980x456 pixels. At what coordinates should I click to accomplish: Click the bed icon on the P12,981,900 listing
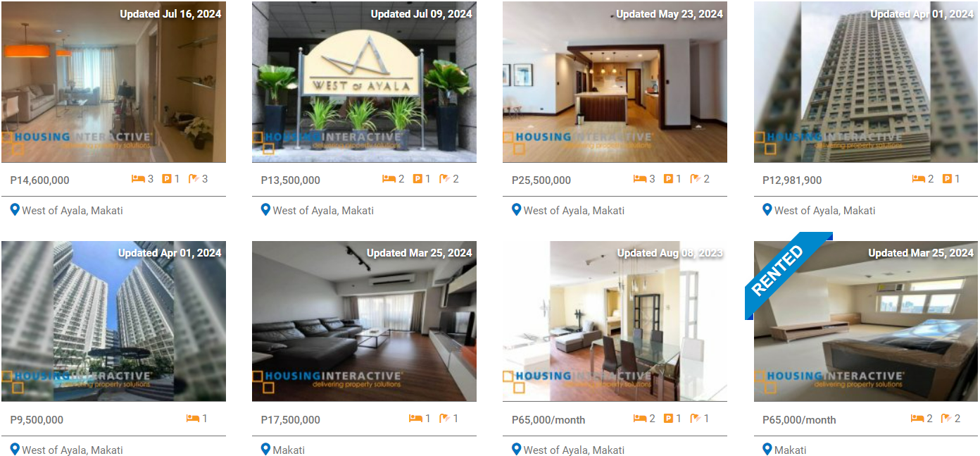(x=918, y=179)
